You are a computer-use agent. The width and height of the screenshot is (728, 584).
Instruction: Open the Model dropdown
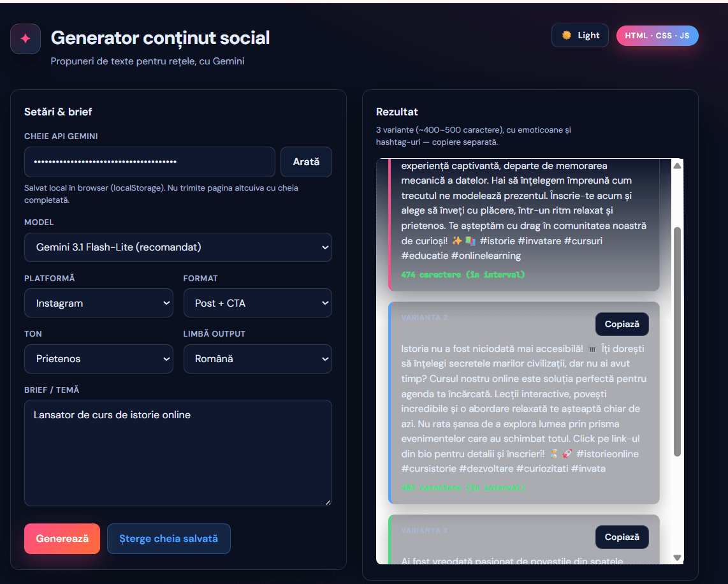point(178,247)
